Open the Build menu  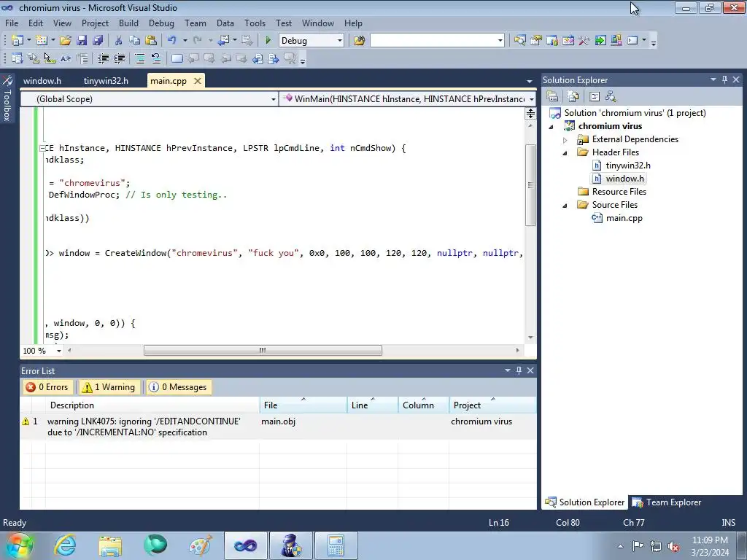click(x=128, y=23)
